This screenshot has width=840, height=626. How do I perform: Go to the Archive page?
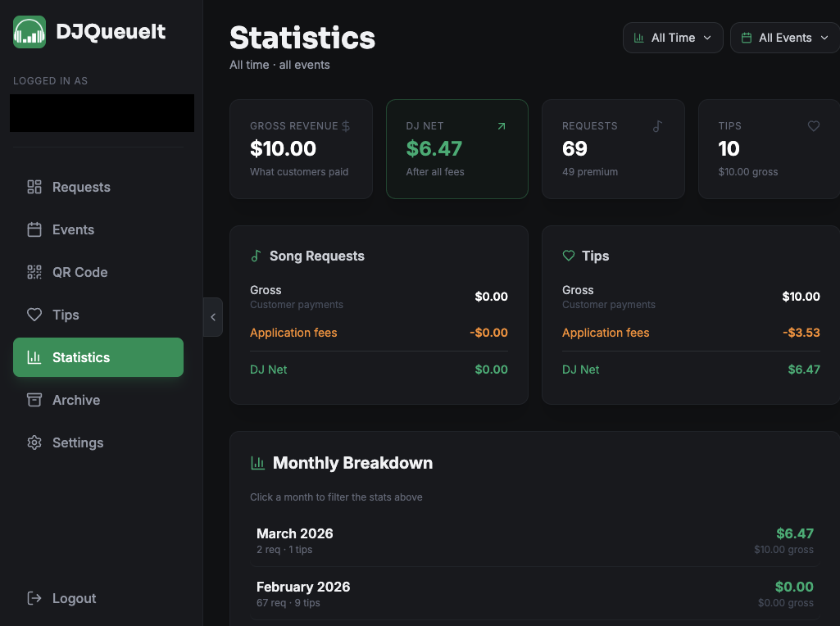(x=76, y=400)
